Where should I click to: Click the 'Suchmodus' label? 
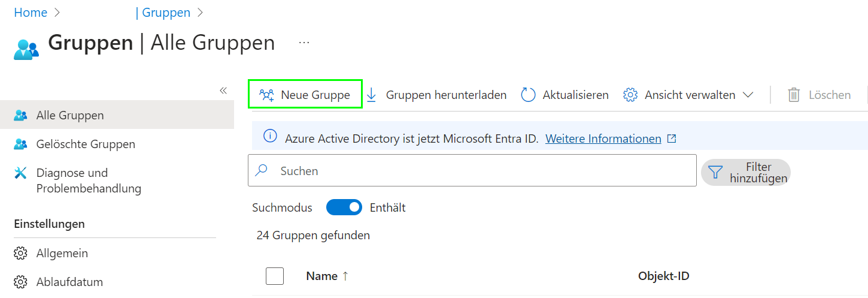click(x=282, y=207)
